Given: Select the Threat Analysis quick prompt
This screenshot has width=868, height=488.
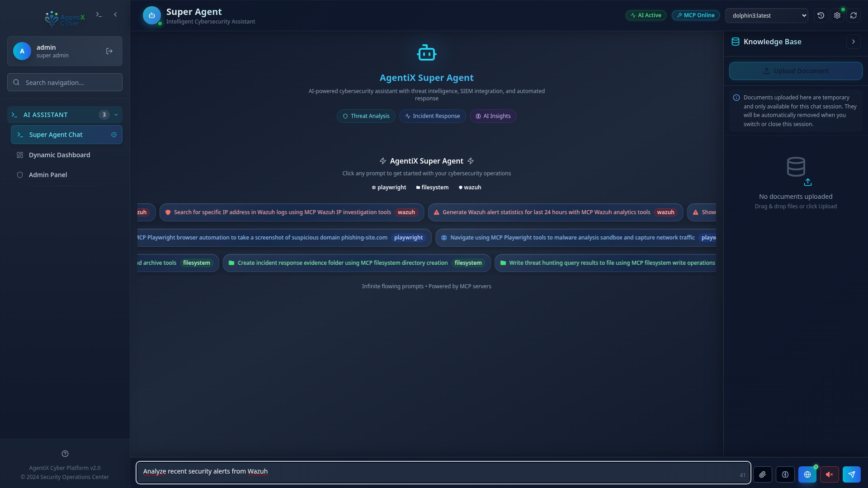Looking at the screenshot, I should [x=366, y=116].
